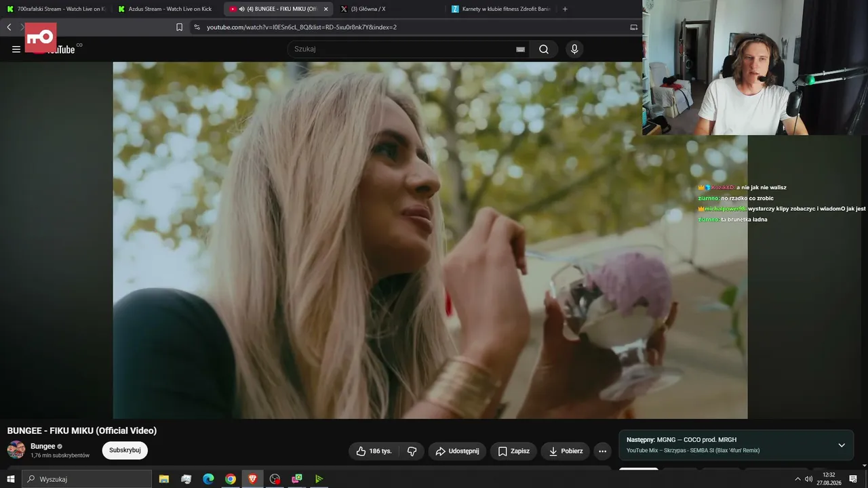
Task: Open Brave browser from the taskbar
Action: [252, 479]
